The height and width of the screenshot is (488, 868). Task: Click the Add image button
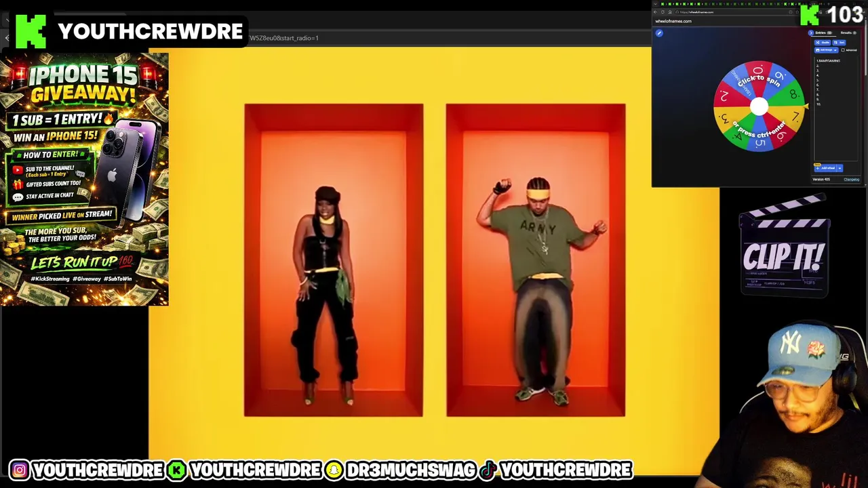823,50
